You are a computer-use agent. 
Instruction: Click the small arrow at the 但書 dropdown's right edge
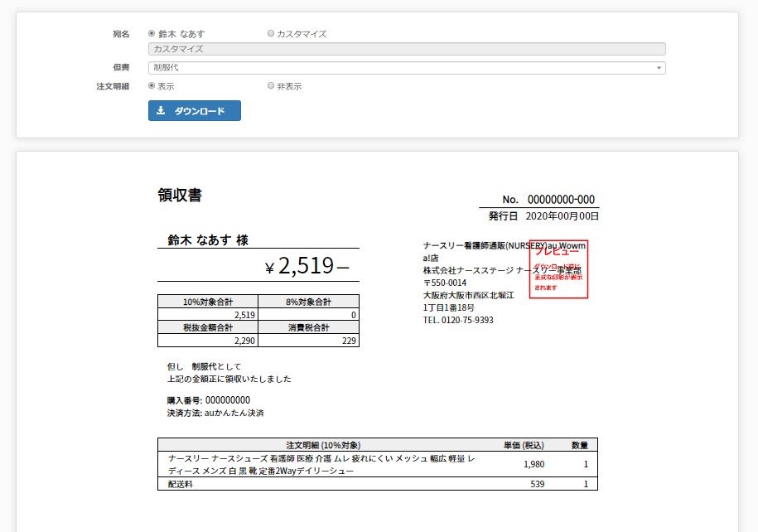[x=659, y=68]
